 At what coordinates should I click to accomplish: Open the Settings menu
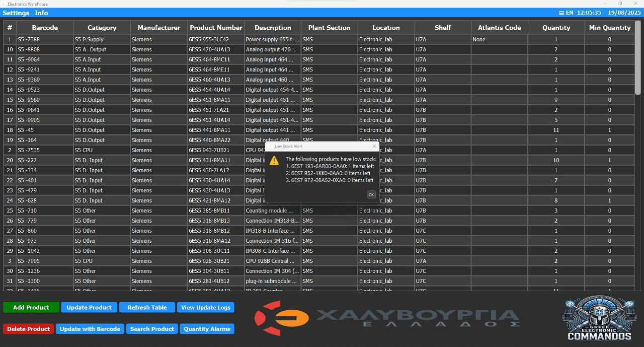pyautogui.click(x=16, y=13)
